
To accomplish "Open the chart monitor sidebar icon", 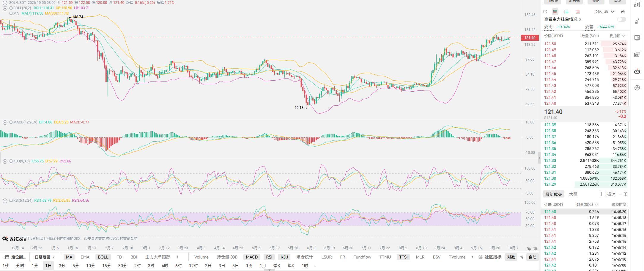I will click(x=637, y=38).
